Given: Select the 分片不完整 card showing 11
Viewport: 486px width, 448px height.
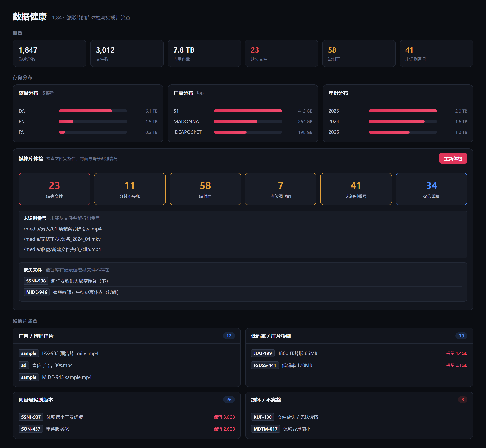Looking at the screenshot, I should click(x=130, y=189).
